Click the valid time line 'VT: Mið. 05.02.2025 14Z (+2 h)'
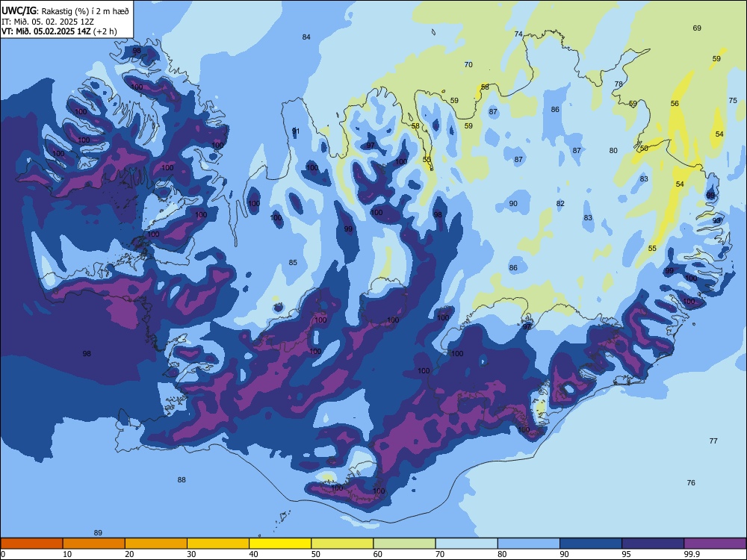The height and width of the screenshot is (560, 747). click(x=59, y=31)
